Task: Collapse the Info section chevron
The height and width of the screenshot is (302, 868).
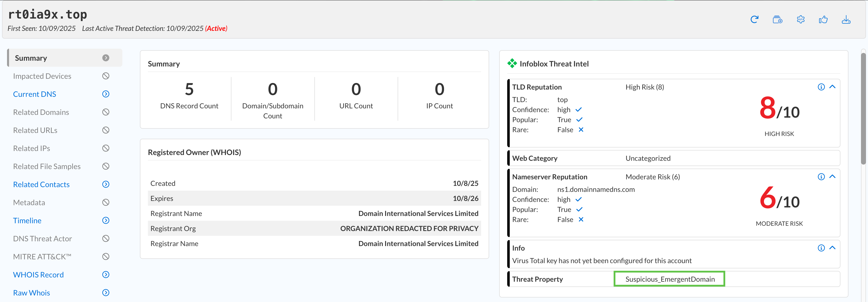Action: 832,247
